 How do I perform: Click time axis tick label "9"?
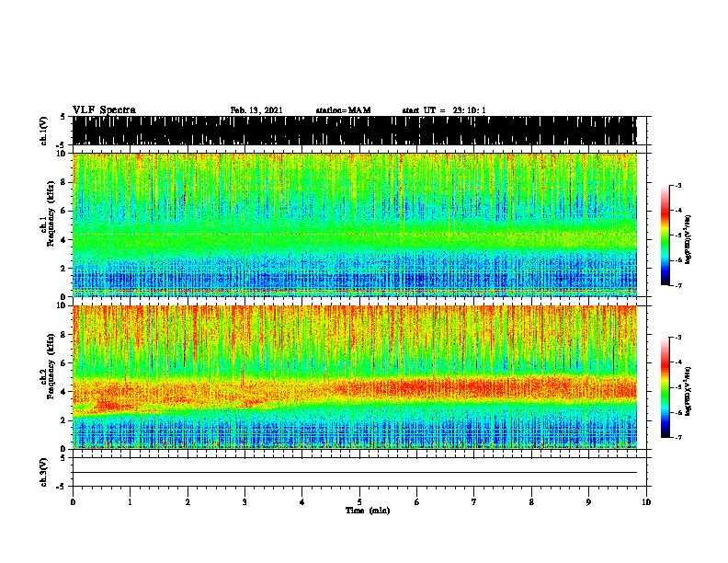[588, 502]
